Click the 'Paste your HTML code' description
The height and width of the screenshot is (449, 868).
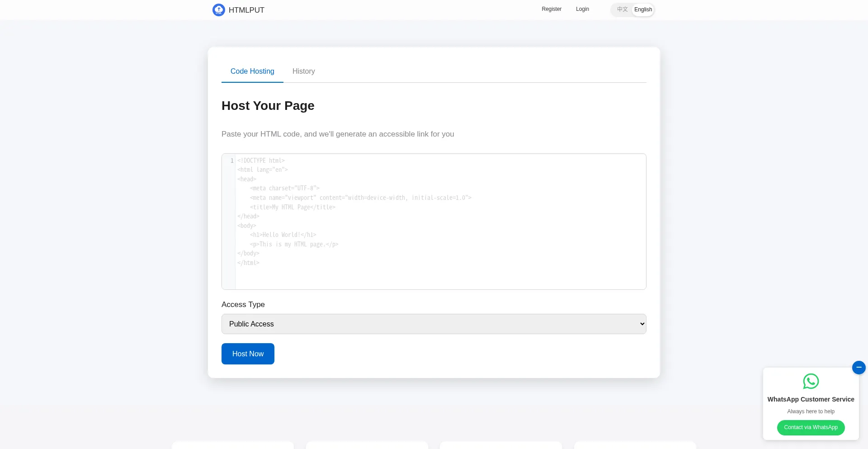click(338, 134)
